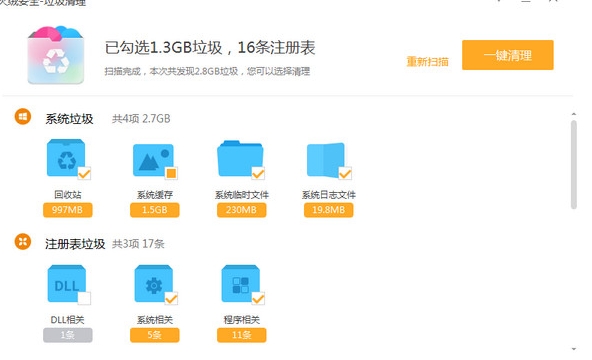Open the 系统临时文件 folder icon
This screenshot has width=592, height=360.
click(240, 158)
